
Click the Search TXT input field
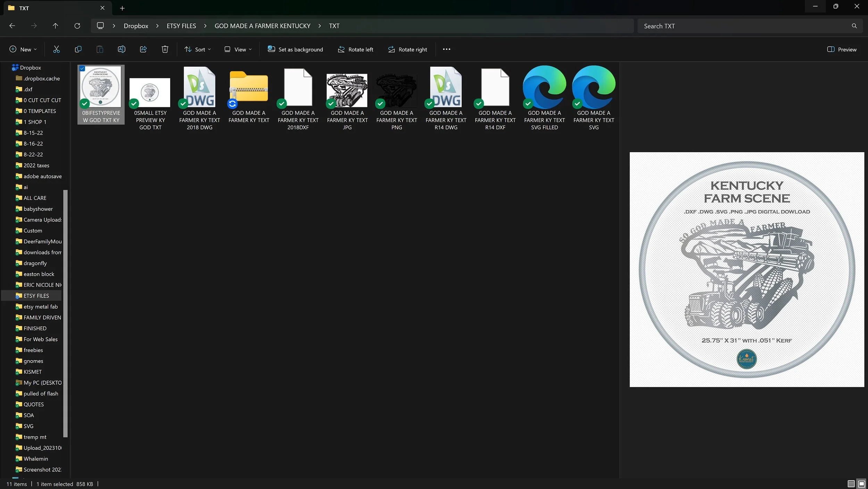click(743, 26)
